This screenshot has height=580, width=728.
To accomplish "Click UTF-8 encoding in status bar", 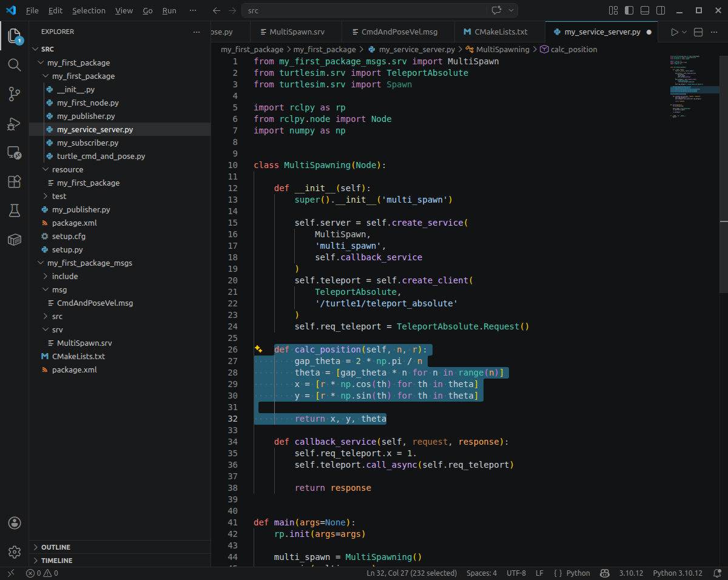I will [x=516, y=573].
